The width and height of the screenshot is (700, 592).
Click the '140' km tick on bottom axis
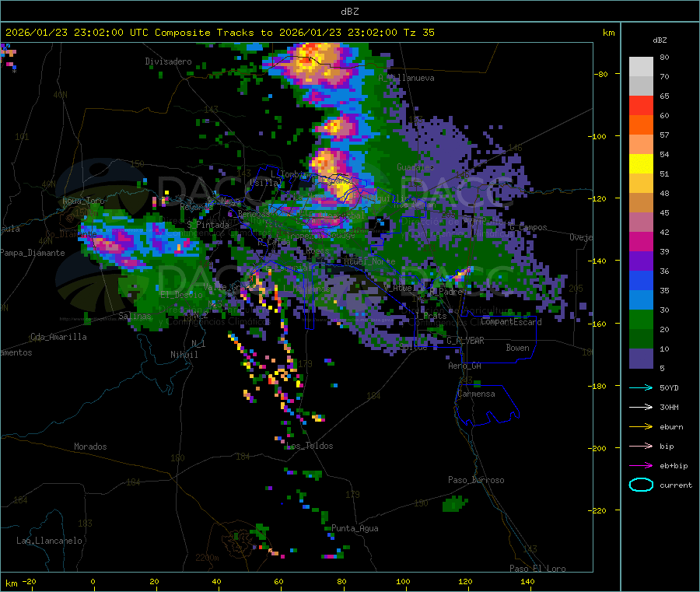tap(527, 581)
